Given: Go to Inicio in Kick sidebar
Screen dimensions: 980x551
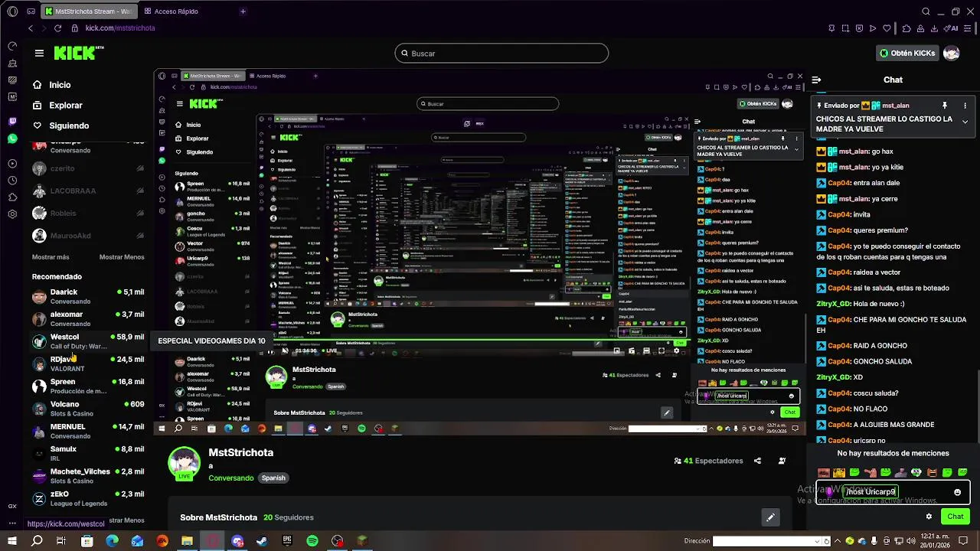Looking at the screenshot, I should (x=52, y=85).
